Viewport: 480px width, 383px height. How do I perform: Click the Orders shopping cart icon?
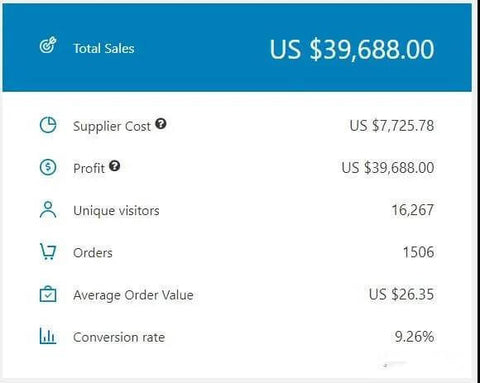(48, 252)
